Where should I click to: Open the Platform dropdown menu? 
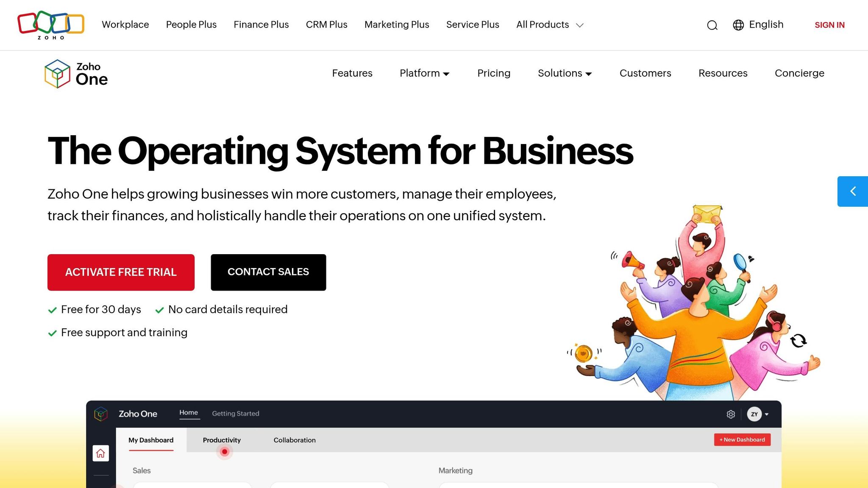pos(424,73)
